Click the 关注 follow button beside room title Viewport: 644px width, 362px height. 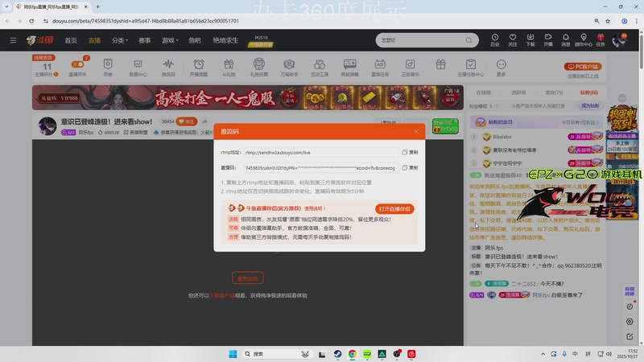[187, 121]
